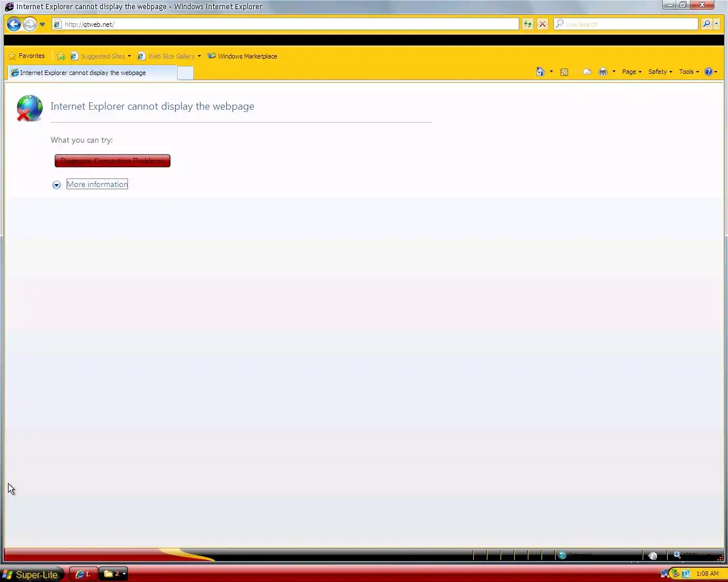Open the Page menu
Screen dimensions: 728x582
coord(632,72)
